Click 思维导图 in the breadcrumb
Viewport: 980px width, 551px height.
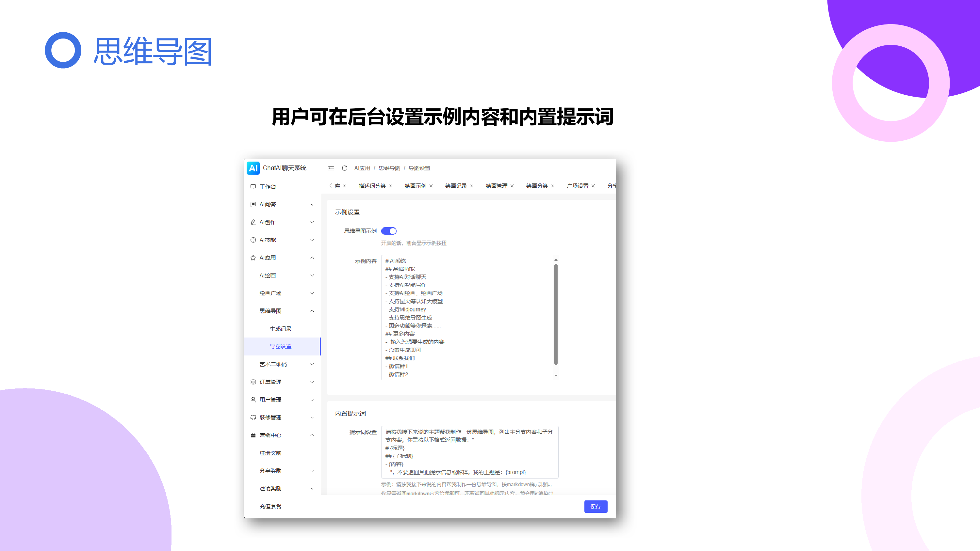[x=389, y=168]
